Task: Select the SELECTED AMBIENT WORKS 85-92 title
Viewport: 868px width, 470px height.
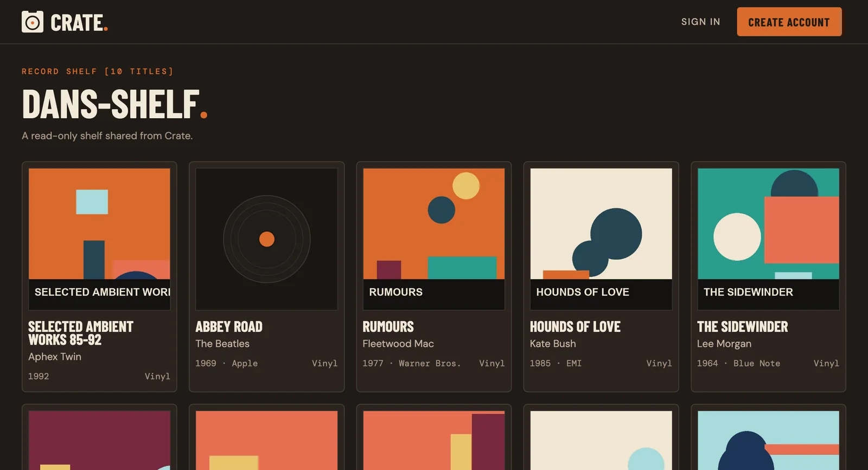Action: click(x=81, y=333)
